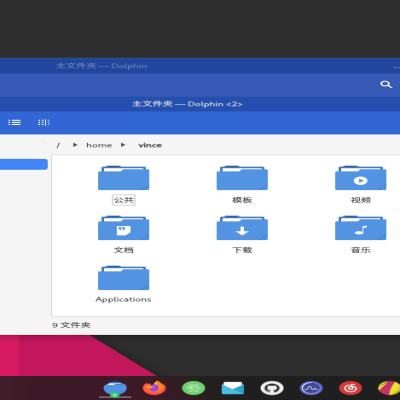Select the 视频 folder name label
The width and height of the screenshot is (400, 400).
361,200
